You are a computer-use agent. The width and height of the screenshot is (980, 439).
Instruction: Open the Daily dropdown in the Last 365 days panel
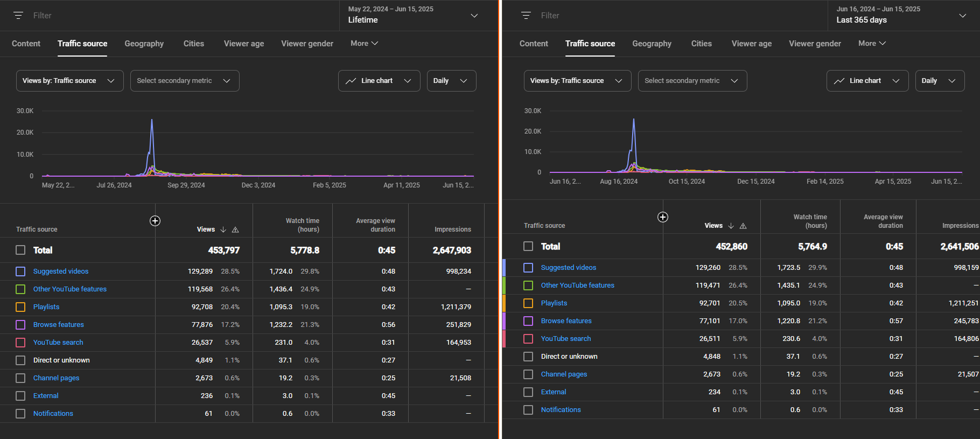pyautogui.click(x=940, y=81)
